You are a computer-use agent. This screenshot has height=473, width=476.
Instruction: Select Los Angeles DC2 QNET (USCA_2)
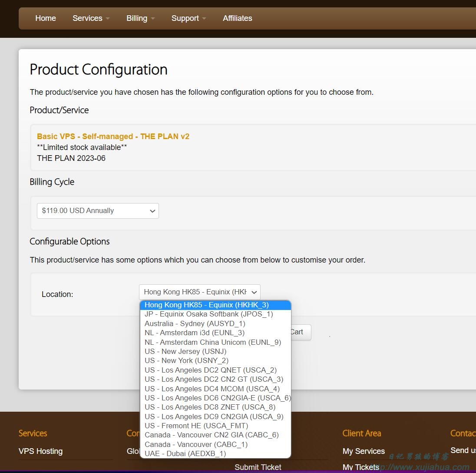click(215, 370)
